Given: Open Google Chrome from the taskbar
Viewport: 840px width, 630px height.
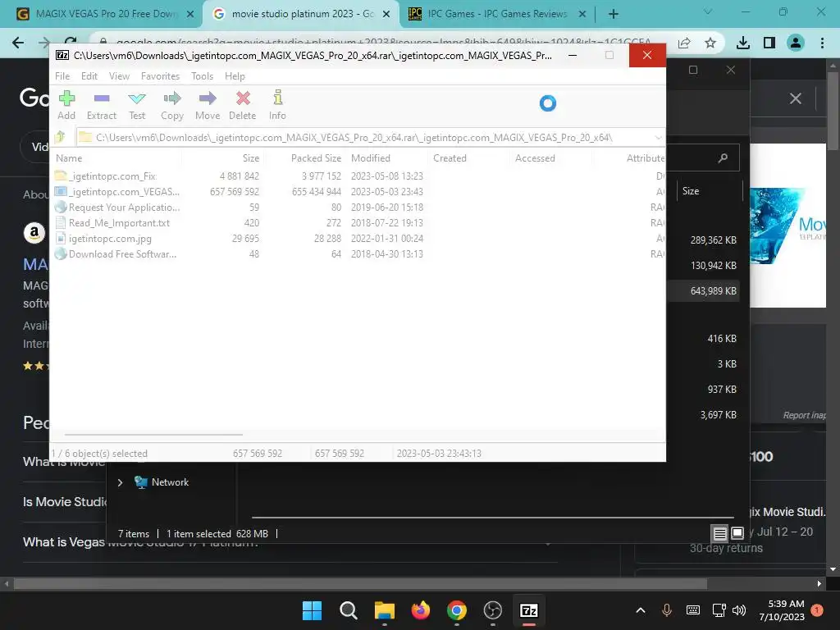Looking at the screenshot, I should pyautogui.click(x=456, y=610).
